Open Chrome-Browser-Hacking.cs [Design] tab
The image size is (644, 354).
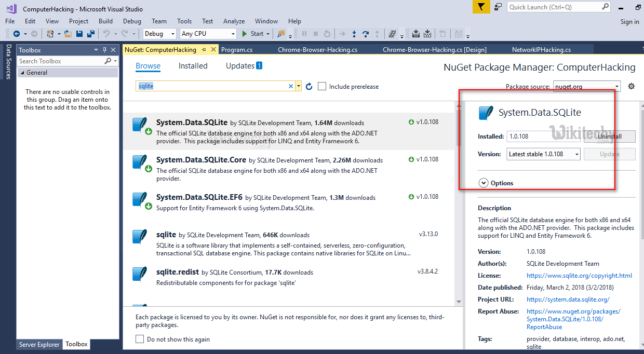point(434,50)
